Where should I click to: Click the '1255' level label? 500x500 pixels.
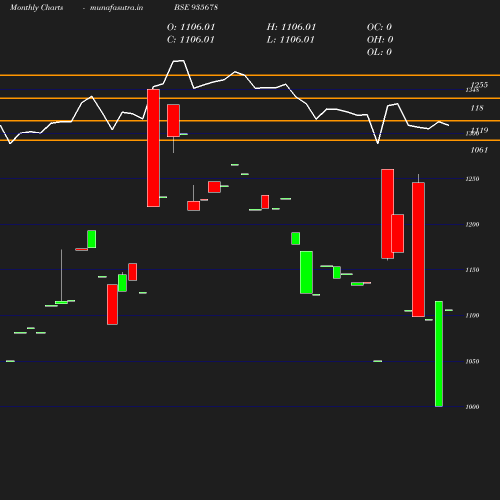point(479,85)
